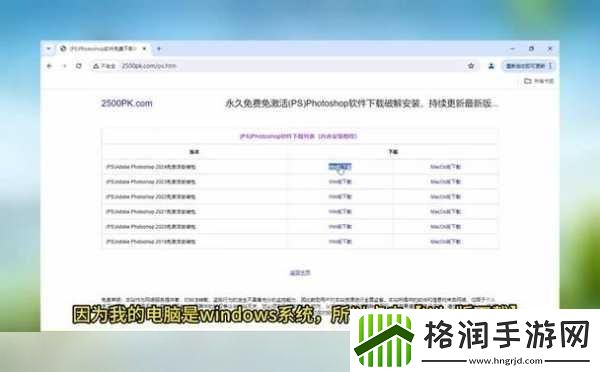Maximize the browser window
Image resolution: width=600 pixels, height=372 pixels.
tap(531, 49)
